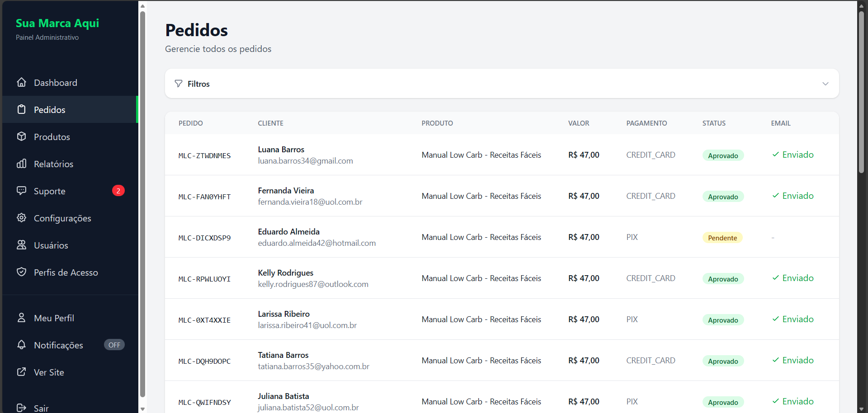868x413 pixels.
Task: Click the Perfis de Acesso shield icon
Action: coord(21,272)
